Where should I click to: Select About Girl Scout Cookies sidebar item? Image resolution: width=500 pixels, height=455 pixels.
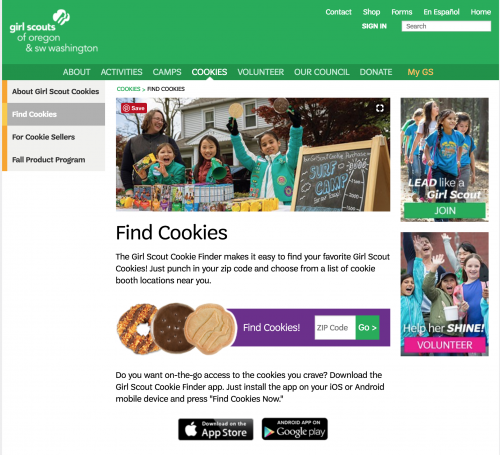[56, 91]
